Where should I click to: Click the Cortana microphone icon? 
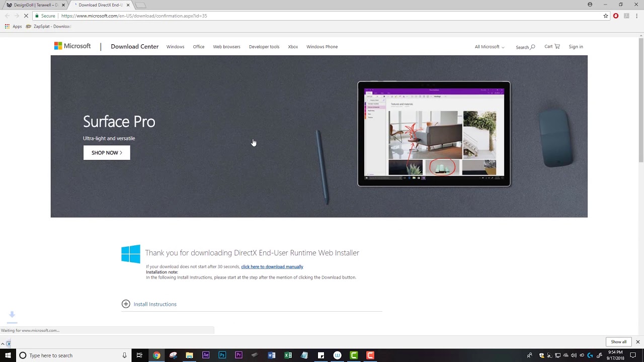click(124, 355)
